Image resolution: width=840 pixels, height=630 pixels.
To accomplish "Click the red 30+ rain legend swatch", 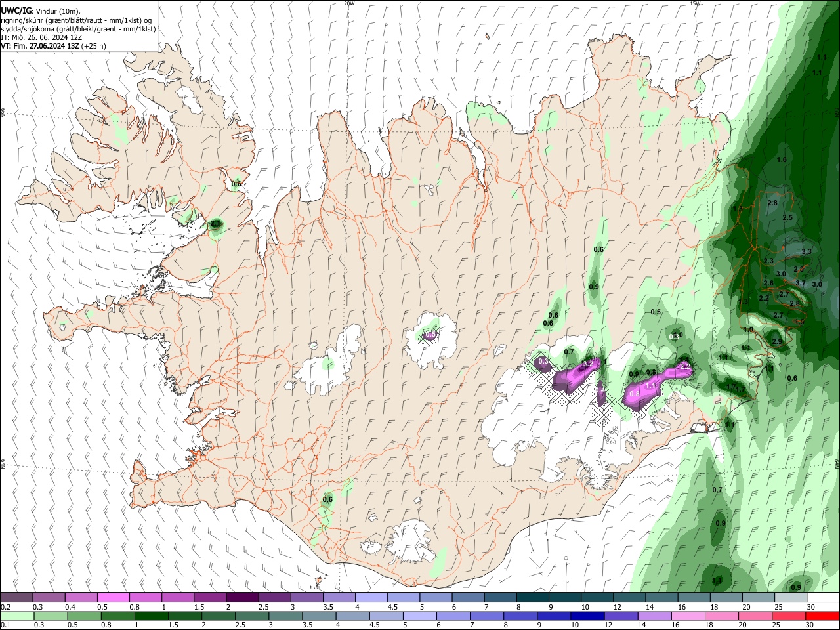I will click(823, 616).
